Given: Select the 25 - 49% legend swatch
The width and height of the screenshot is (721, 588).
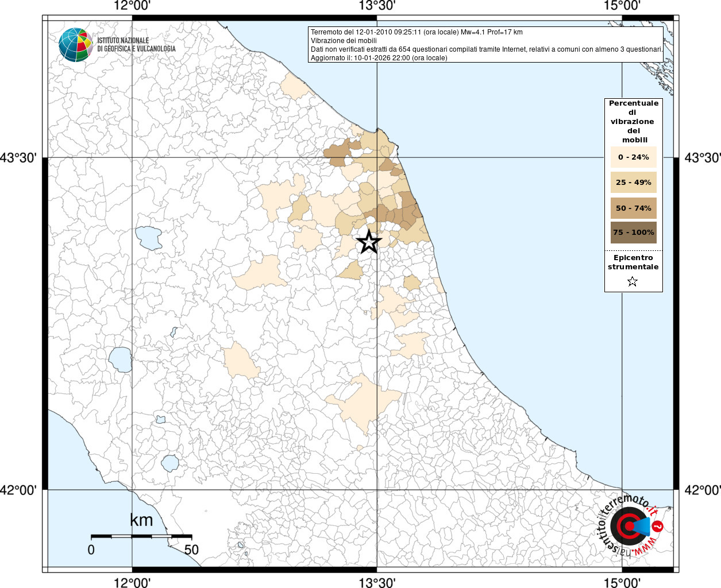Looking at the screenshot, I should point(633,183).
